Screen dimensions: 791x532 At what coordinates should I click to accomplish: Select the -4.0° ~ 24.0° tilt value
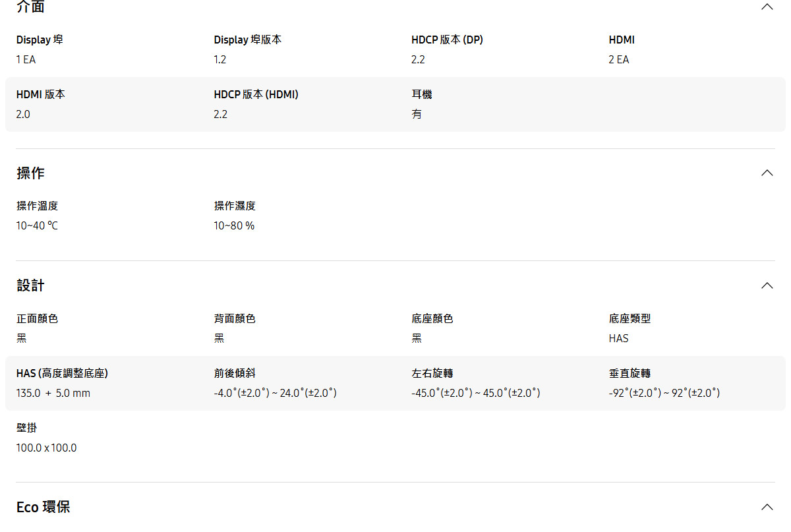[x=276, y=393]
